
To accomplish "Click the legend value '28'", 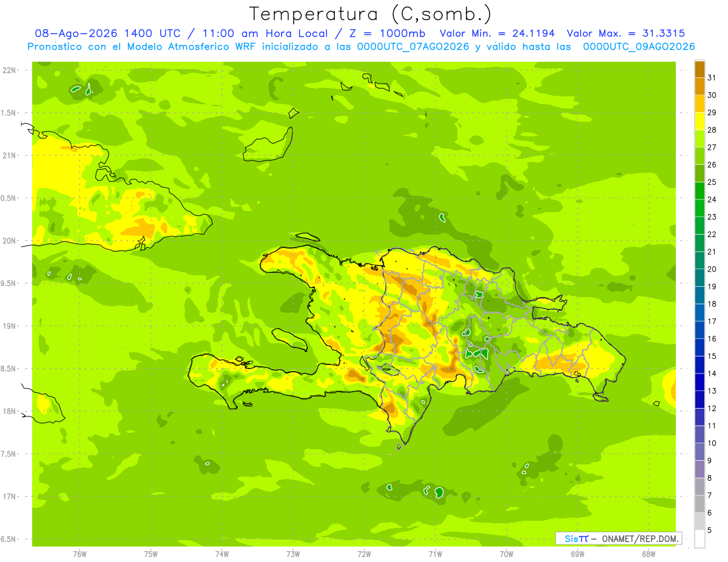I will pos(712,130).
